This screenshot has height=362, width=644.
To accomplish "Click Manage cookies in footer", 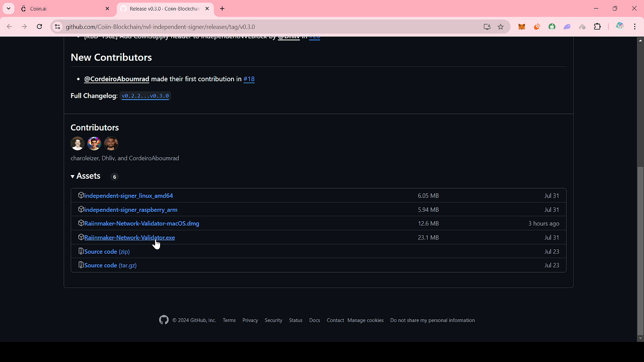I will coord(365,320).
